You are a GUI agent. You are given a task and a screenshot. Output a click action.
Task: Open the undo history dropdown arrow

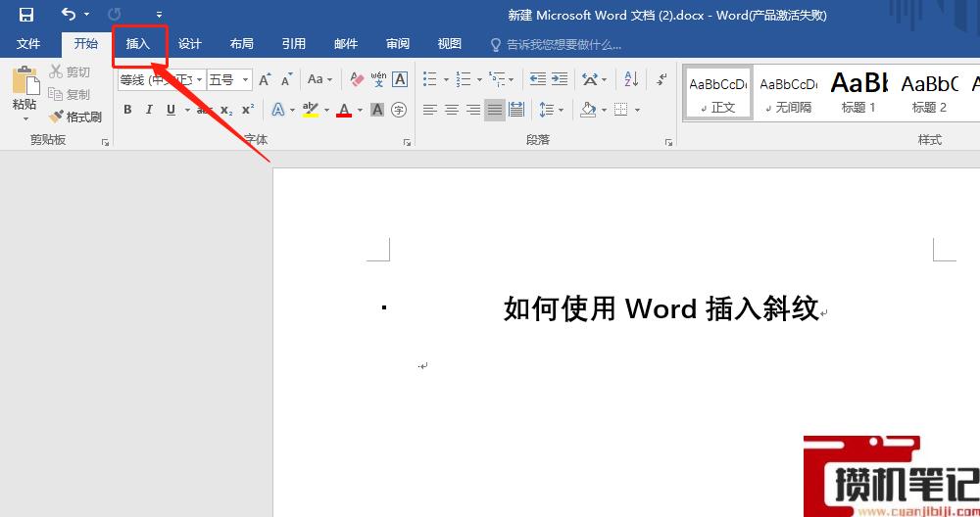[x=86, y=15]
